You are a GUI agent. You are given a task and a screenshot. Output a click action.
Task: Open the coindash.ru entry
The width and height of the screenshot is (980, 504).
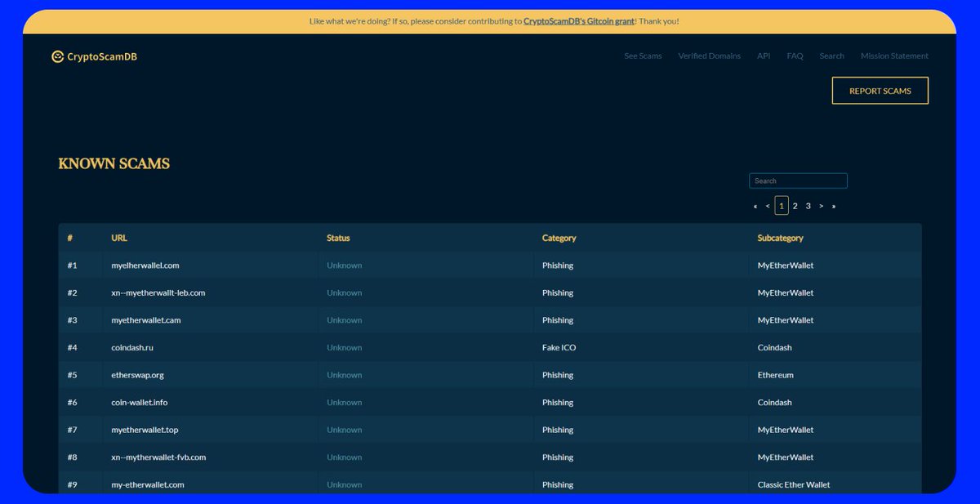tap(133, 347)
